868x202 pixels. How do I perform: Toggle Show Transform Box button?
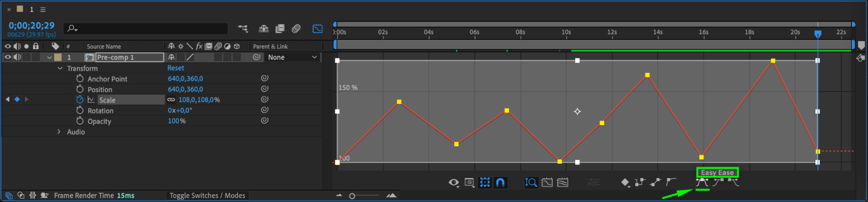click(x=485, y=182)
